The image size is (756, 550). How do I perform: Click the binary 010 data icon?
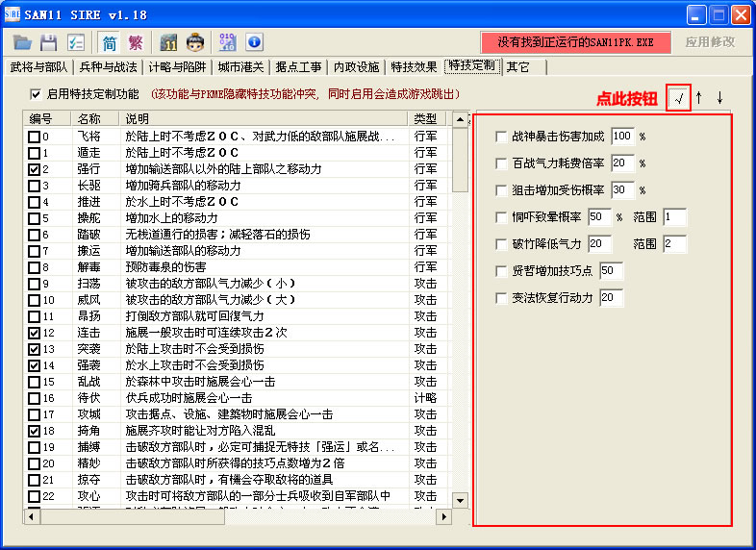(228, 42)
